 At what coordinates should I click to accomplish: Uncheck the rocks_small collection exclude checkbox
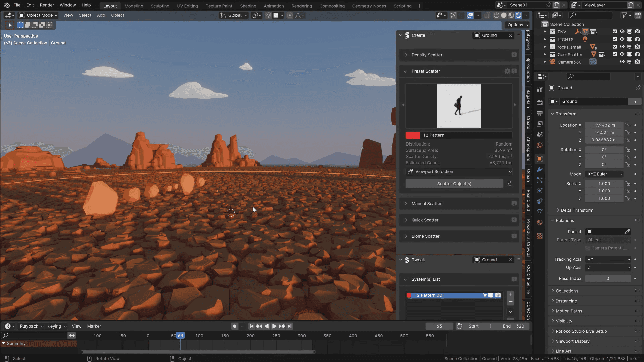pos(615,47)
